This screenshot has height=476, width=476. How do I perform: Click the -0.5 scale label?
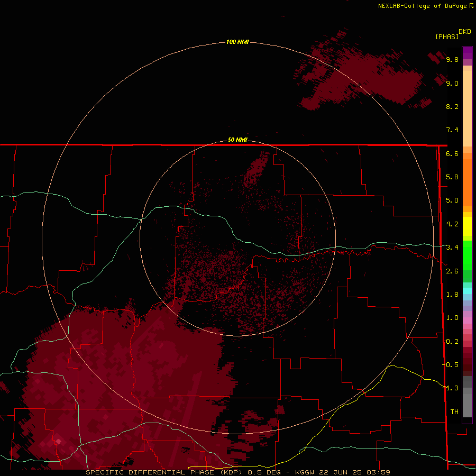[x=451, y=365]
